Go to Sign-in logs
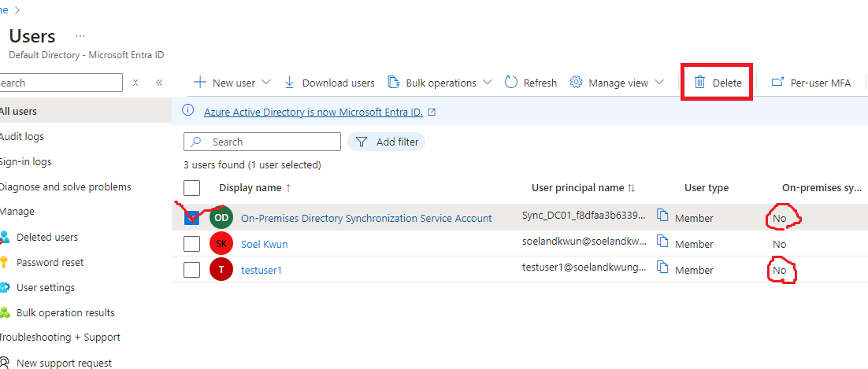 (25, 161)
